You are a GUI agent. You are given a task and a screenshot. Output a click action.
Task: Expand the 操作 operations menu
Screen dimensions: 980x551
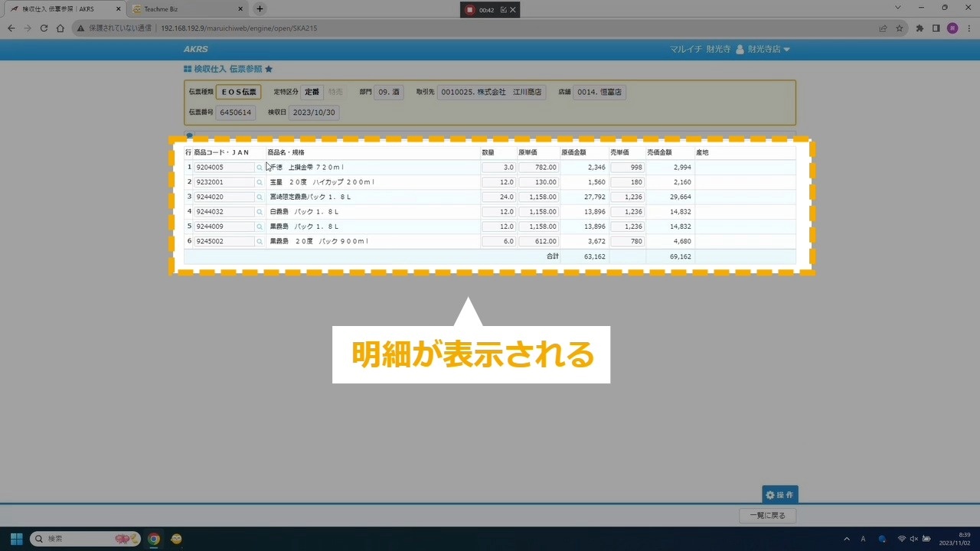point(779,495)
